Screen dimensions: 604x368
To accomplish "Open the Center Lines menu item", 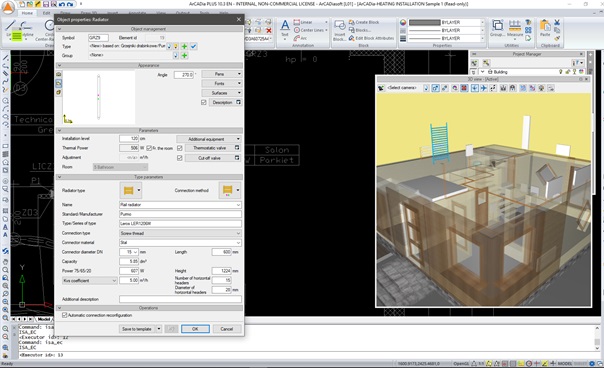I will (x=310, y=30).
